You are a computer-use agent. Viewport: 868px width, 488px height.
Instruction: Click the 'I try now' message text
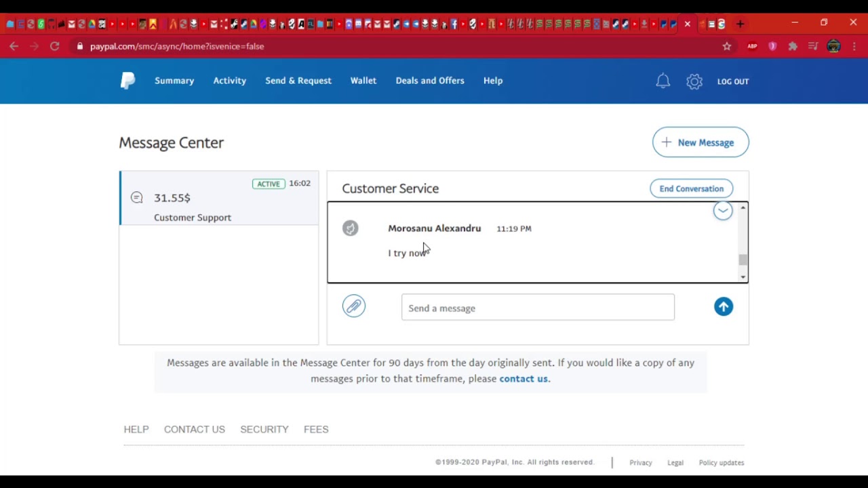point(407,253)
